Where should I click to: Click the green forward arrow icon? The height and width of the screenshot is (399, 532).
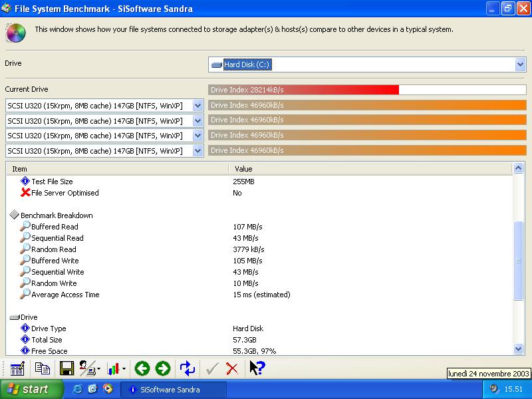163,368
